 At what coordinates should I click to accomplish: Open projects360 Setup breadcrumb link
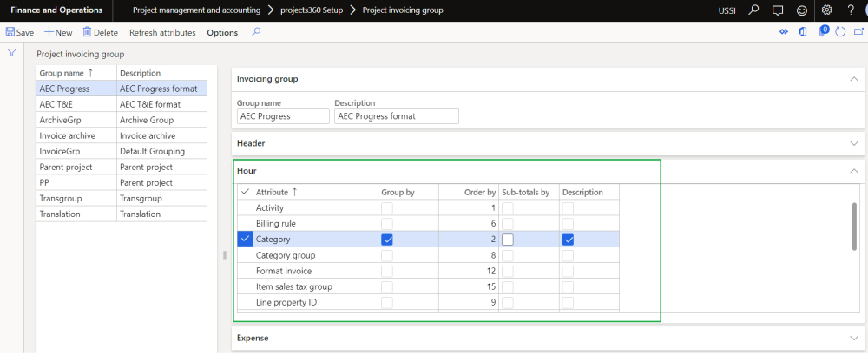[x=310, y=10]
